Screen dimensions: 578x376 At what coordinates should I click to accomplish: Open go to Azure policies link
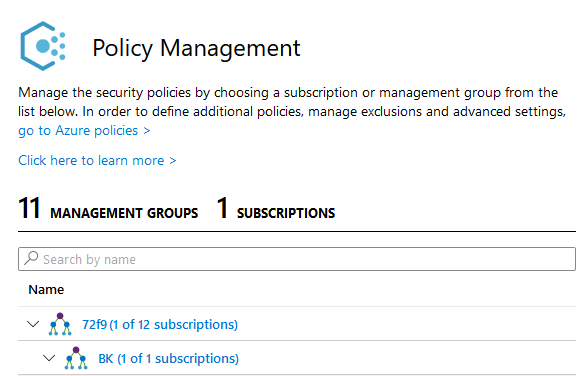84,130
